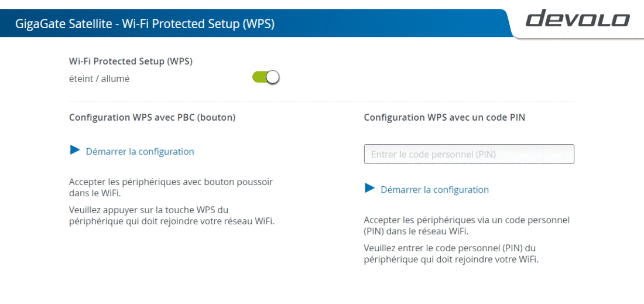Click the "Configuration WPS avec un code PIN" heading
This screenshot has height=304, width=644.
444,118
